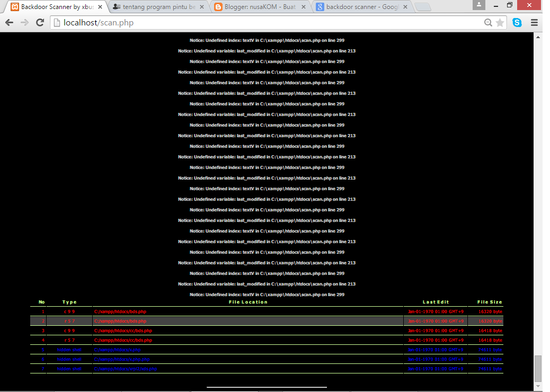550x392 pixels.
Task: Reload the scan.php page
Action: coord(40,22)
